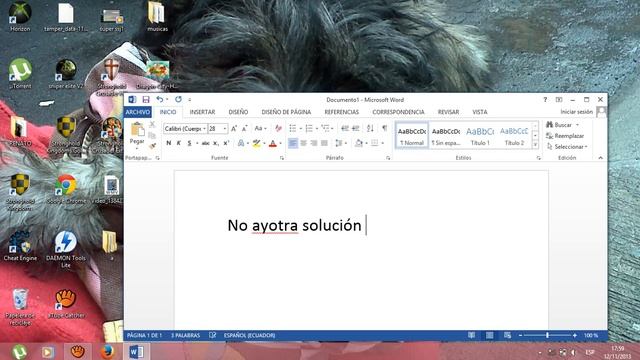Align text right
The height and width of the screenshot is (360, 640).
[x=314, y=143]
